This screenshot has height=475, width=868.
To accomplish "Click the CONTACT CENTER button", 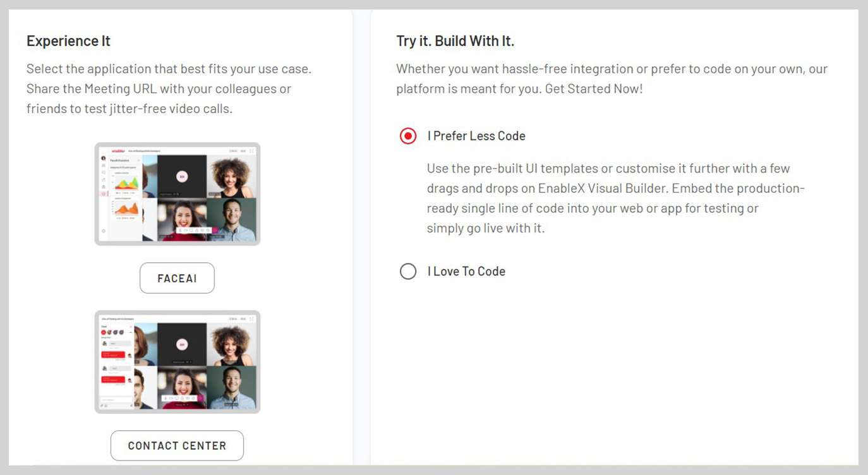I will [x=177, y=445].
